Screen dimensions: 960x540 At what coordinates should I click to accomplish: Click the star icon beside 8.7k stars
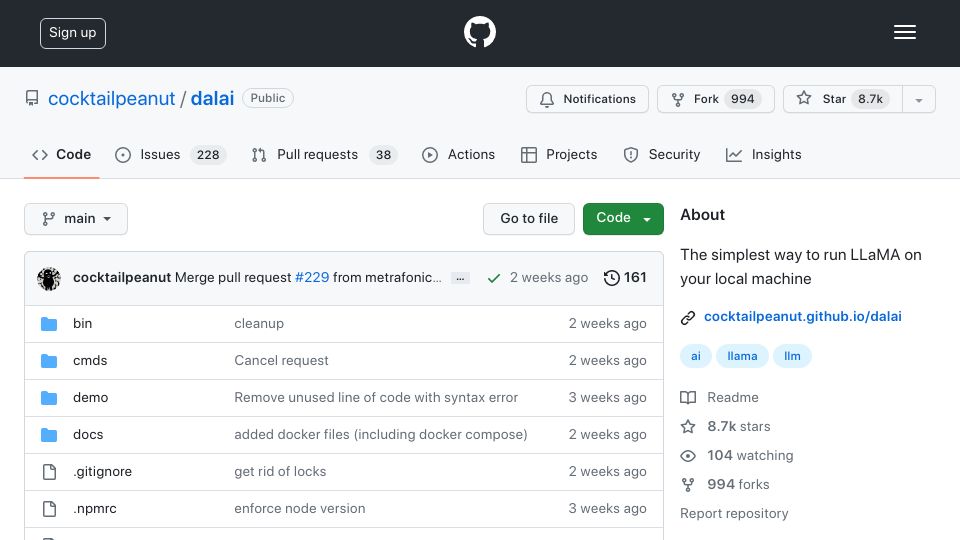pos(688,427)
